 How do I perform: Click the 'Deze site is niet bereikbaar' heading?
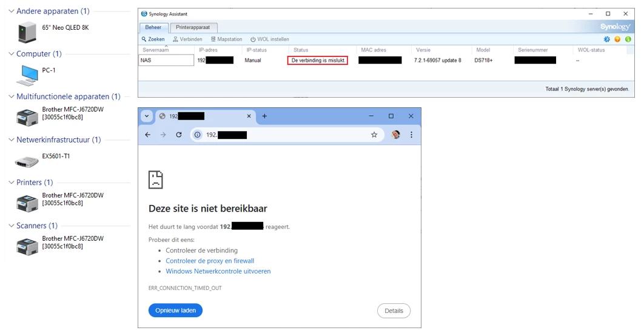208,208
